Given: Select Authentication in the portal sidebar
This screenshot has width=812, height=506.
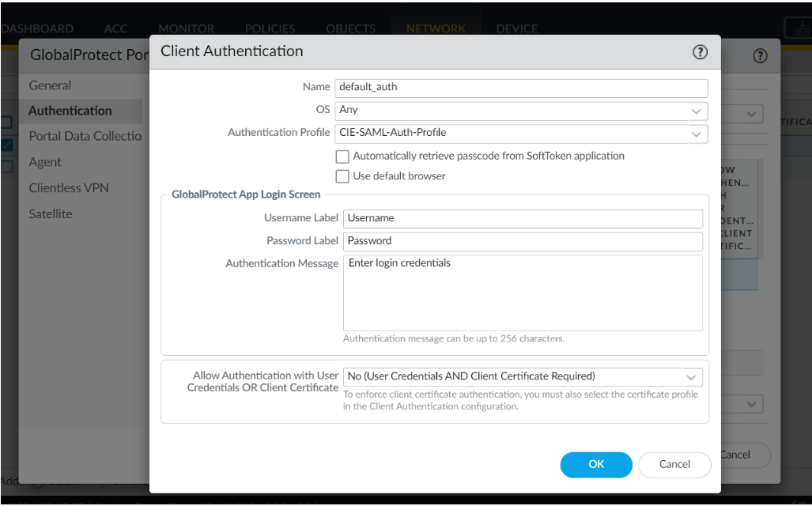Looking at the screenshot, I should tap(70, 111).
